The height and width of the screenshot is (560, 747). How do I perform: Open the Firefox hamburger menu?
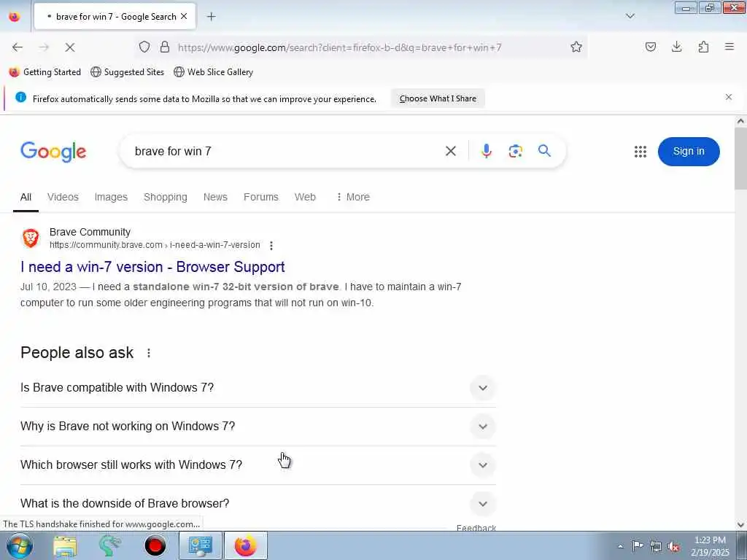point(729,47)
